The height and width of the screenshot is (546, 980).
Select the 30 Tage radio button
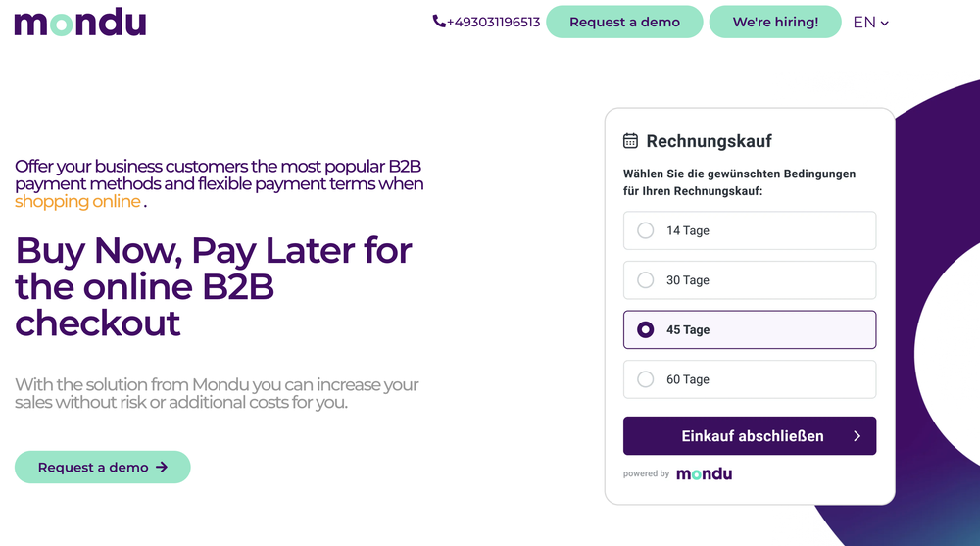tap(646, 280)
